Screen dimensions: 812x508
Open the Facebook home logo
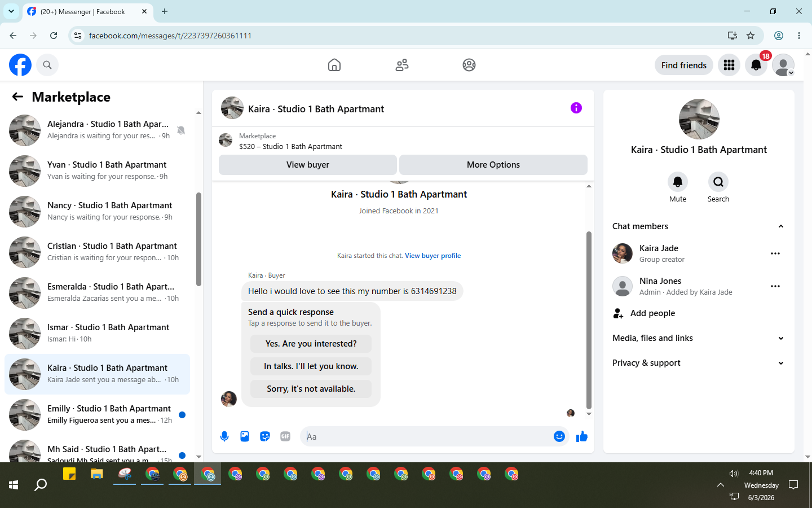coord(20,65)
